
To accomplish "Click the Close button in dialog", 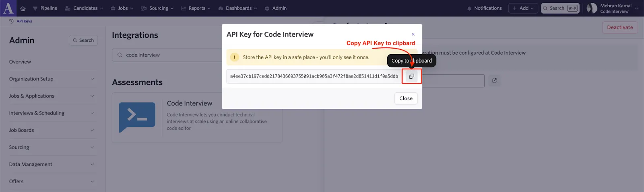I will [x=406, y=98].
